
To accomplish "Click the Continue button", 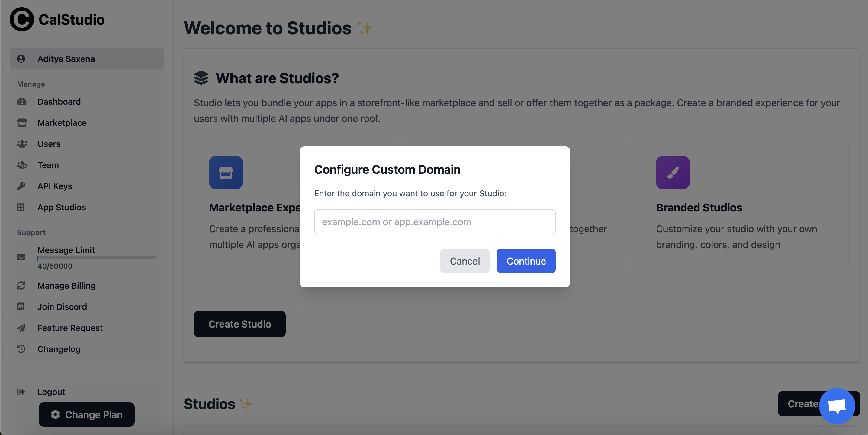I will tap(526, 261).
